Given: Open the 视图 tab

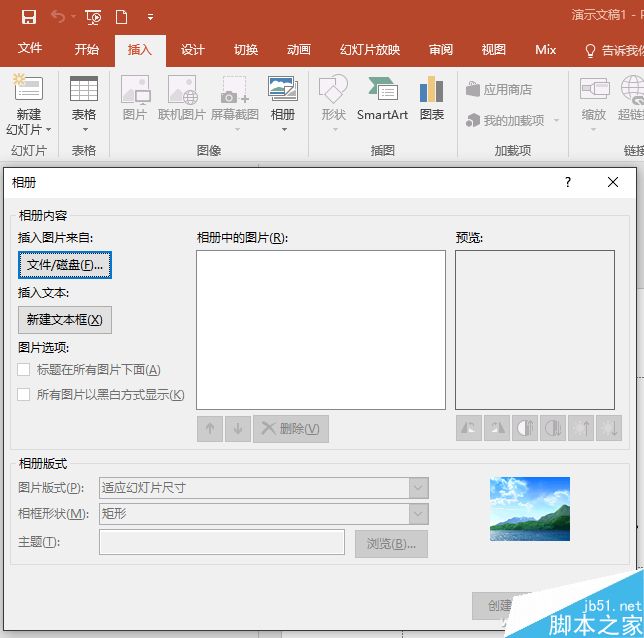Looking at the screenshot, I should pyautogui.click(x=494, y=50).
